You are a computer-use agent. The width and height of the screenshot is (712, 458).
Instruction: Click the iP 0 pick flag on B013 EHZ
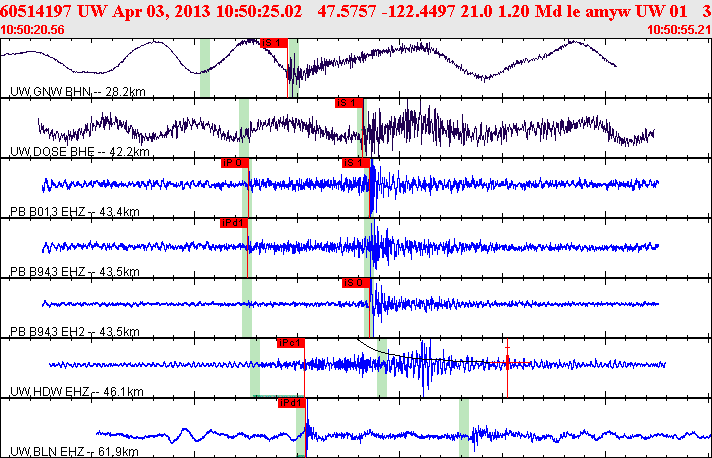235,163
